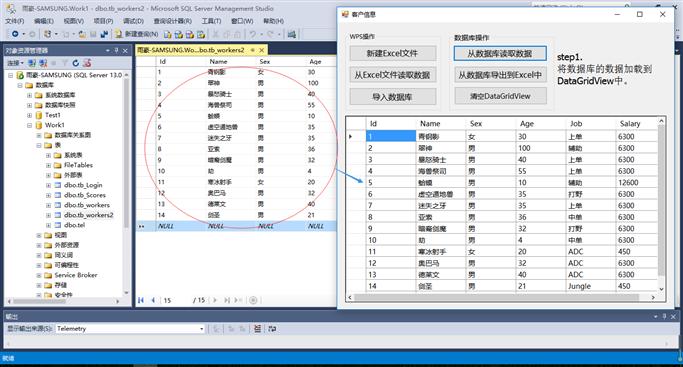683x367 pixels.
Task: Open the 文件(F) menu
Action: point(14,21)
